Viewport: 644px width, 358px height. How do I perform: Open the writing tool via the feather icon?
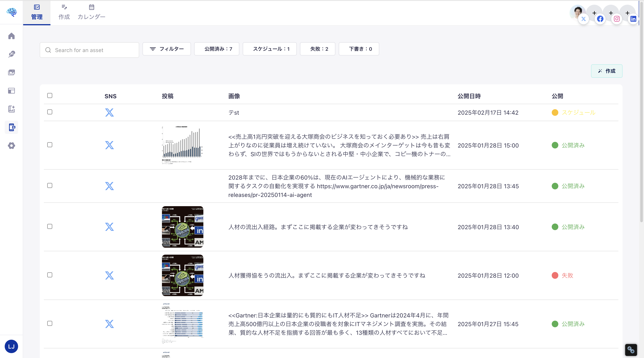[11, 54]
